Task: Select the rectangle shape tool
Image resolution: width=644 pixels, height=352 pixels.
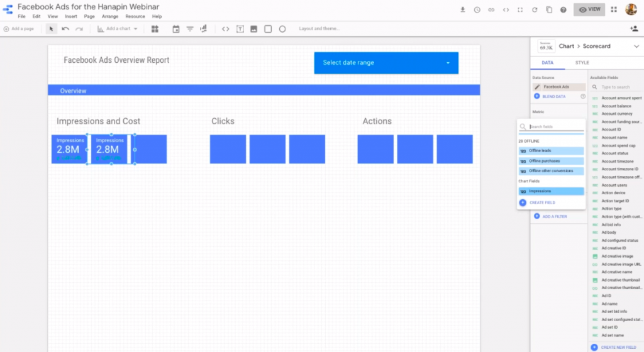Action: click(x=268, y=29)
